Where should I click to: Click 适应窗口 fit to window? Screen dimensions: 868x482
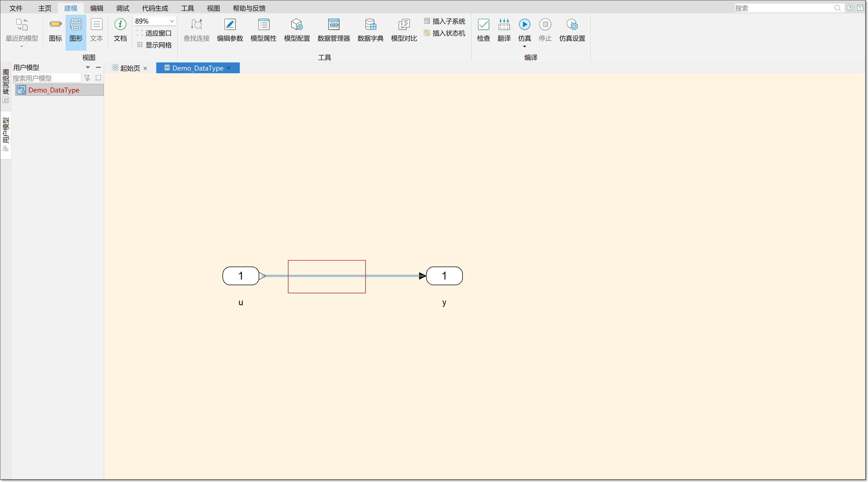154,33
